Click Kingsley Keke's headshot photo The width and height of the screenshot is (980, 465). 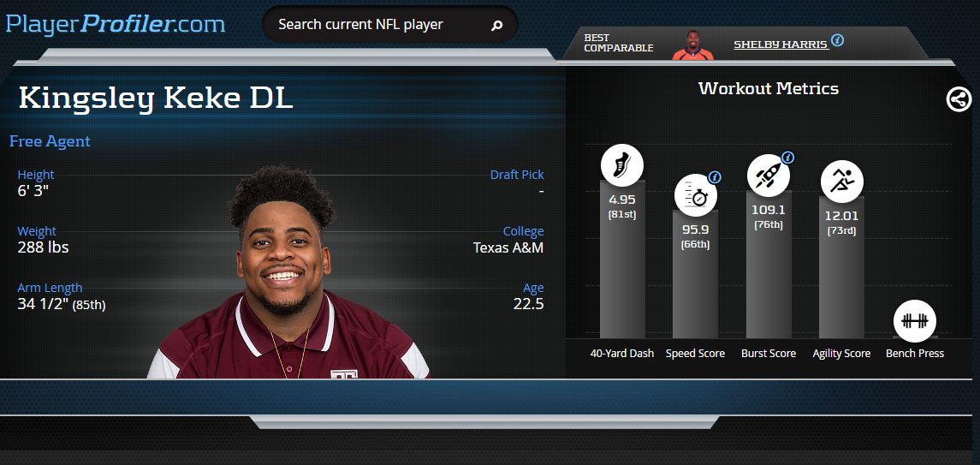(288, 271)
